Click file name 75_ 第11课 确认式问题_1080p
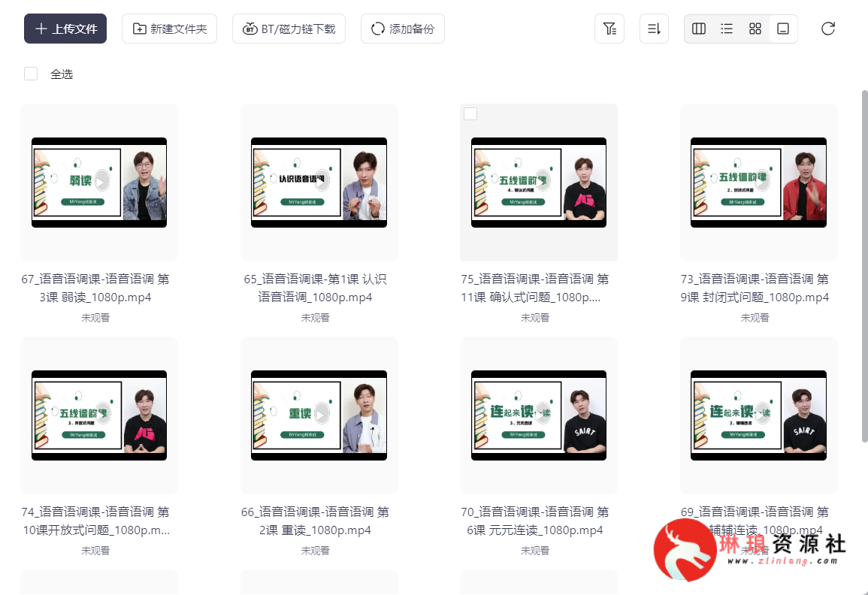This screenshot has width=868, height=595. [x=535, y=288]
